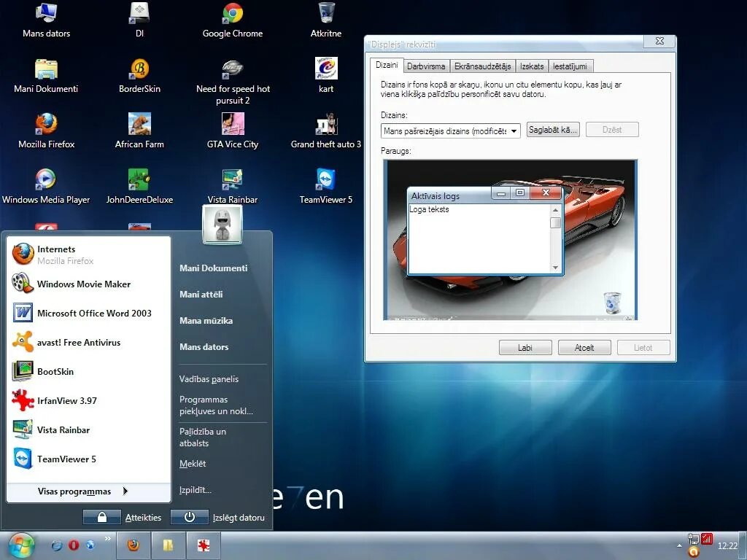
Task: Open Vista Rainbar in Start menu
Action: click(x=88, y=429)
